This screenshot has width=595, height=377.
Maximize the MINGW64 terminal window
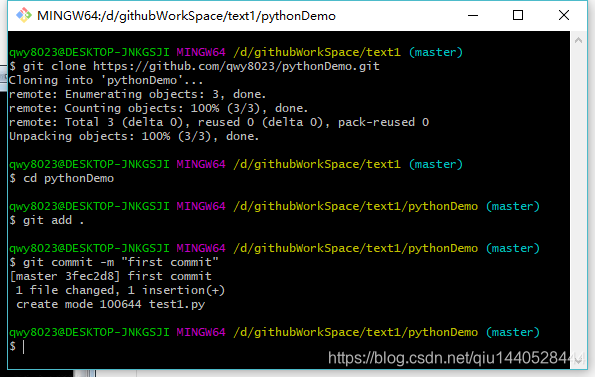518,16
